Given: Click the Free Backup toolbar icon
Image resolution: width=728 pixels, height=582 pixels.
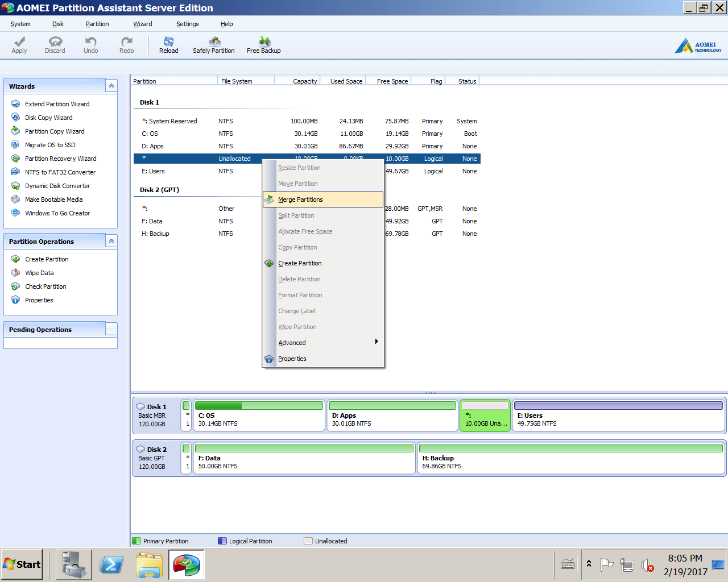Looking at the screenshot, I should click(x=263, y=45).
